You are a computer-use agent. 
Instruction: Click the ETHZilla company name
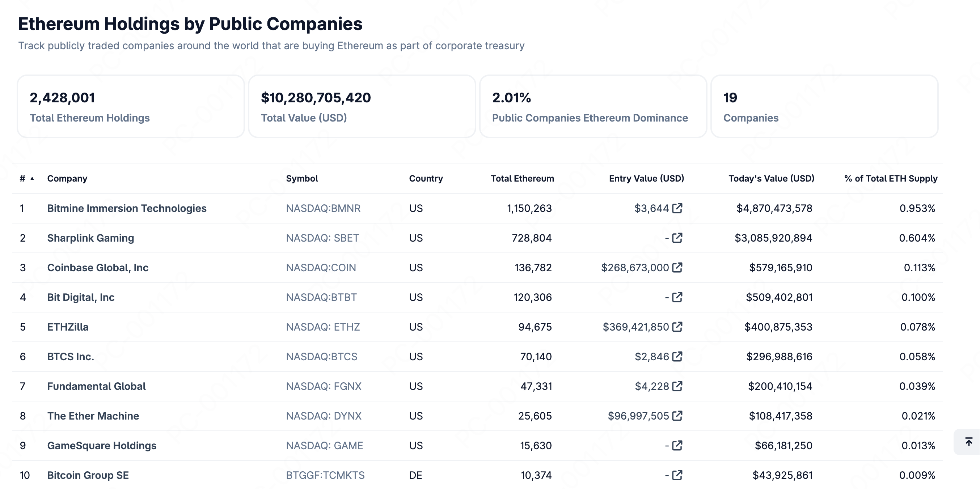[68, 327]
